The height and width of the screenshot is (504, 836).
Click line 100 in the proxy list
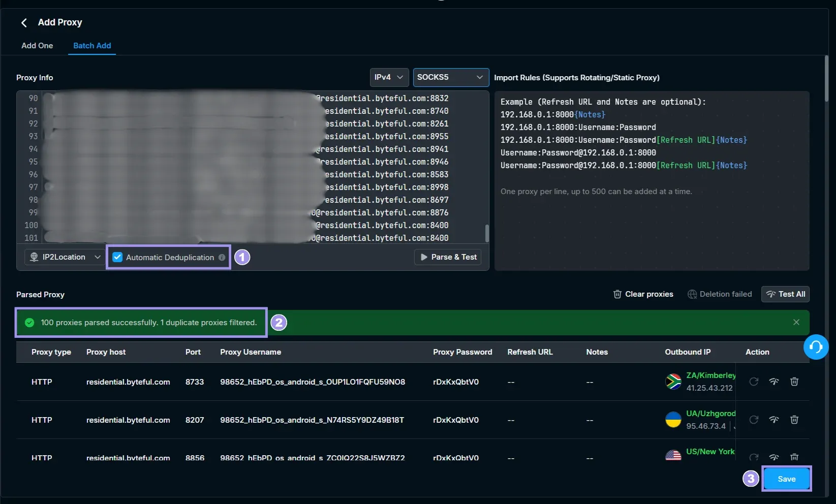[253, 225]
